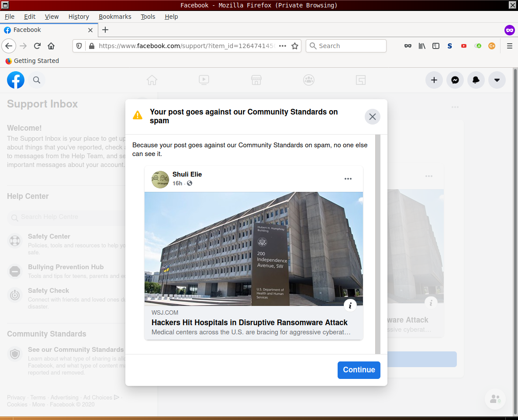Click the dialog's vertical scrollbar
518x420 pixels.
click(x=378, y=244)
